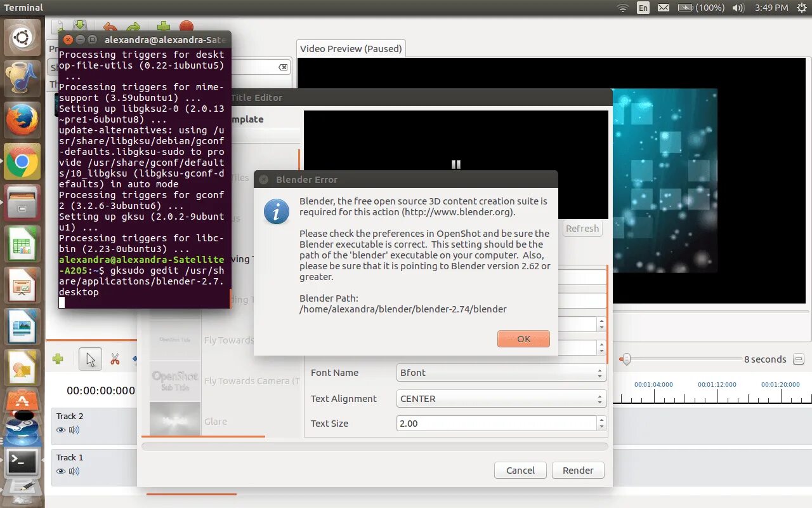Screen dimensions: 812x508
Task: Open the Wi-Fi network indicator
Action: click(623, 8)
